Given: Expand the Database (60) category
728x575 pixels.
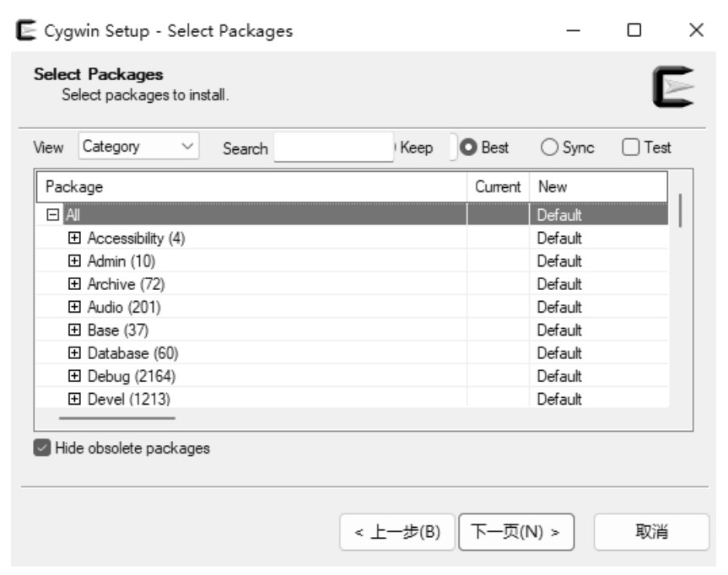Looking at the screenshot, I should click(x=74, y=352).
